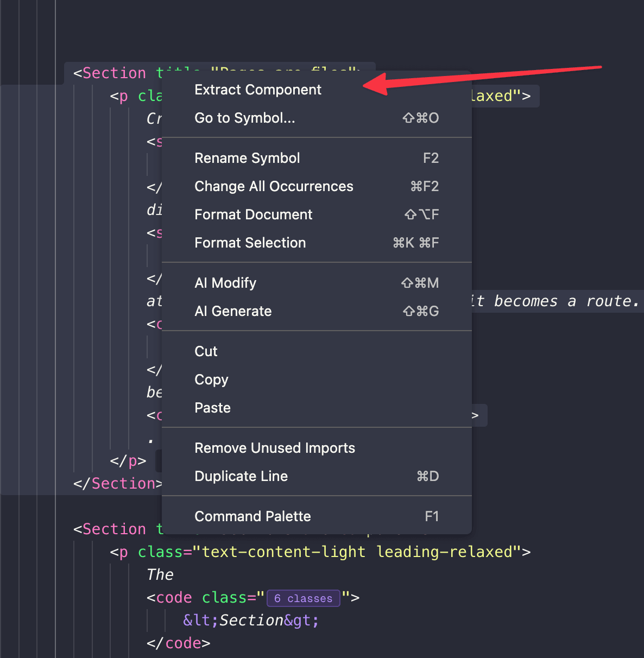Screen dimensions: 644x658
Task: Copy the selected code
Action: click(211, 379)
